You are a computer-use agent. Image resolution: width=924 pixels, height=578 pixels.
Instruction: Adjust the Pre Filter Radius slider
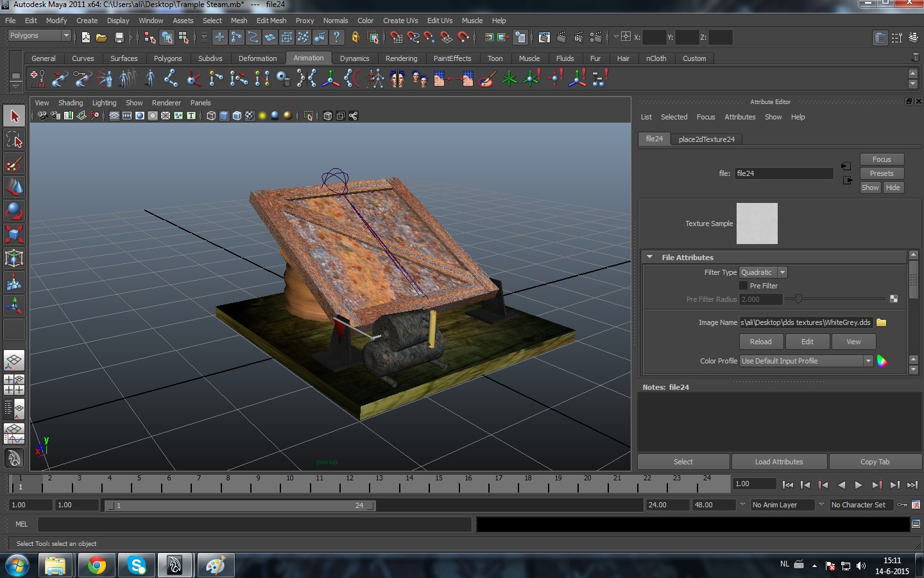(x=798, y=299)
